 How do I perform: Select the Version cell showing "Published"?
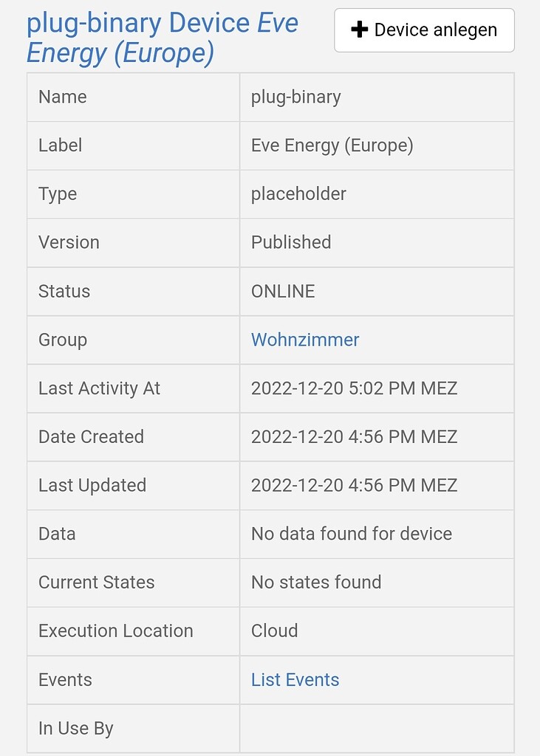(291, 242)
